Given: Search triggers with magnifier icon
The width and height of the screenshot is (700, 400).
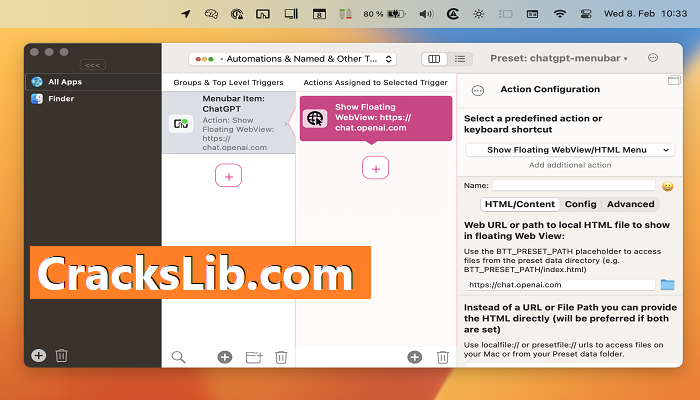Looking at the screenshot, I should (178, 357).
